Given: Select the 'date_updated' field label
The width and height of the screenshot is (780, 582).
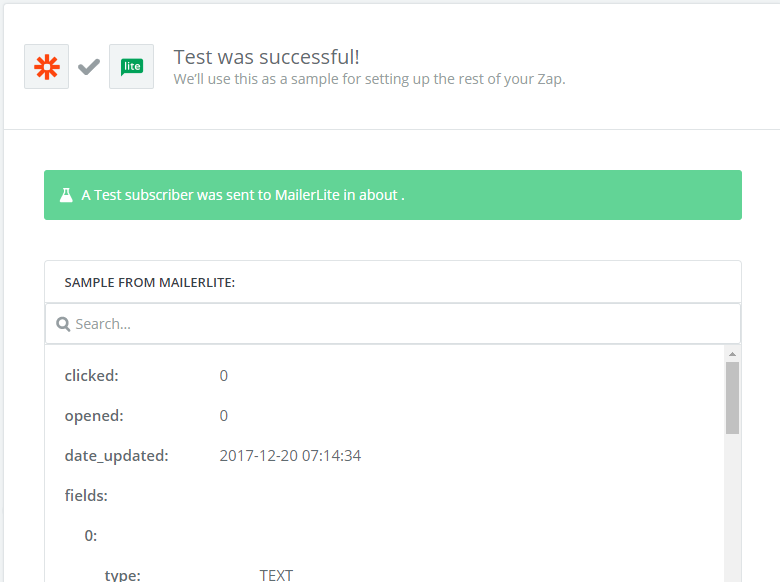Looking at the screenshot, I should tap(116, 456).
